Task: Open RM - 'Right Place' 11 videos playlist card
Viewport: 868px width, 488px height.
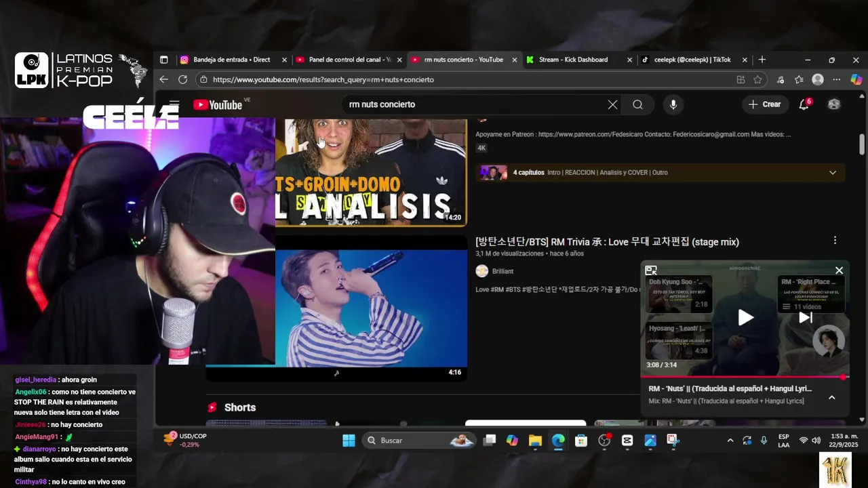Action: (810, 293)
